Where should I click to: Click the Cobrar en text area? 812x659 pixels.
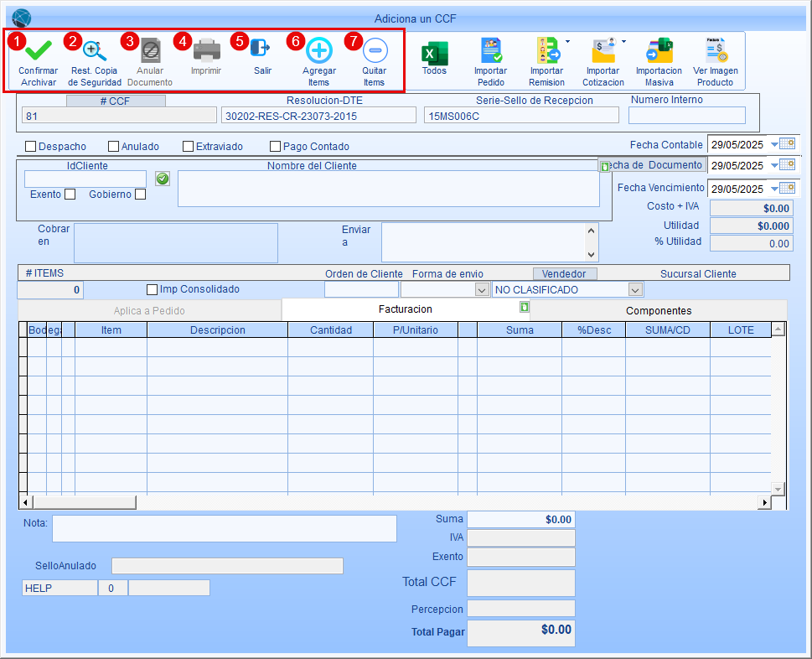coord(175,243)
